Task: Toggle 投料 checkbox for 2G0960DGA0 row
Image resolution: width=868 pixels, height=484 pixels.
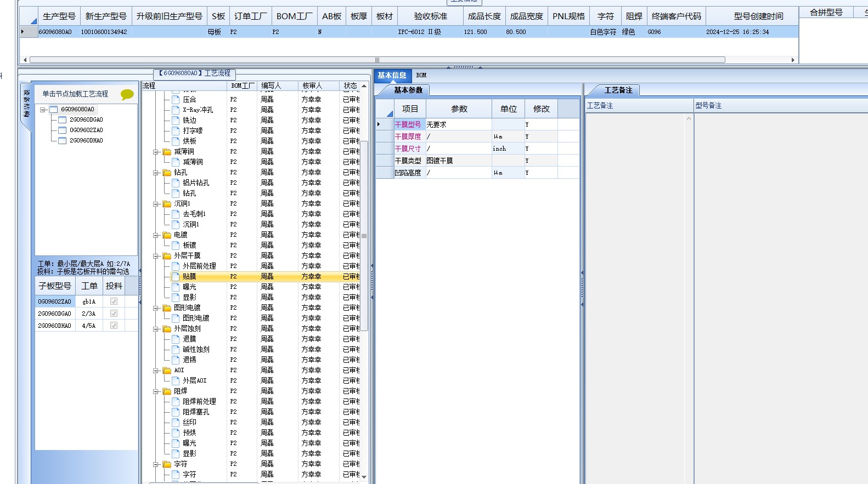Action: [x=114, y=314]
